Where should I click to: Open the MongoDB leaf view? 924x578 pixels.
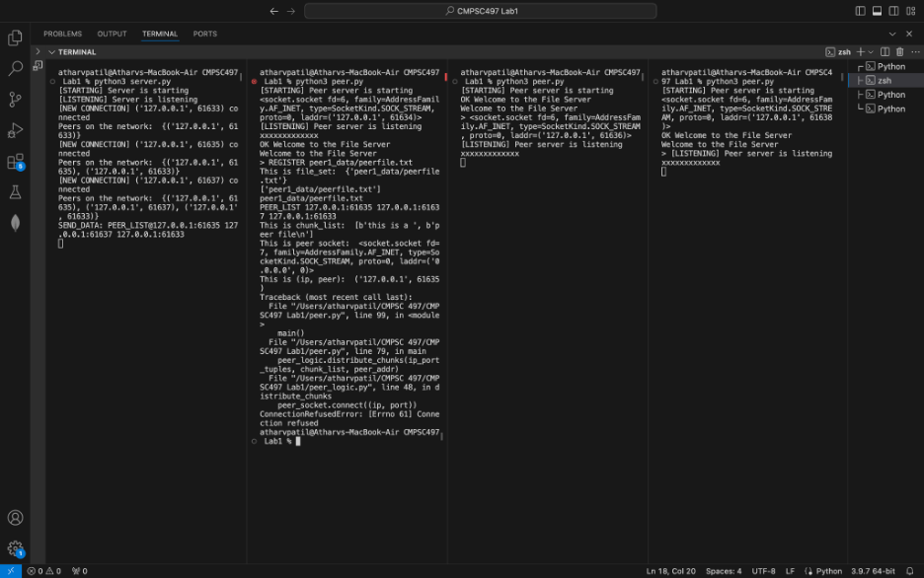click(x=15, y=223)
